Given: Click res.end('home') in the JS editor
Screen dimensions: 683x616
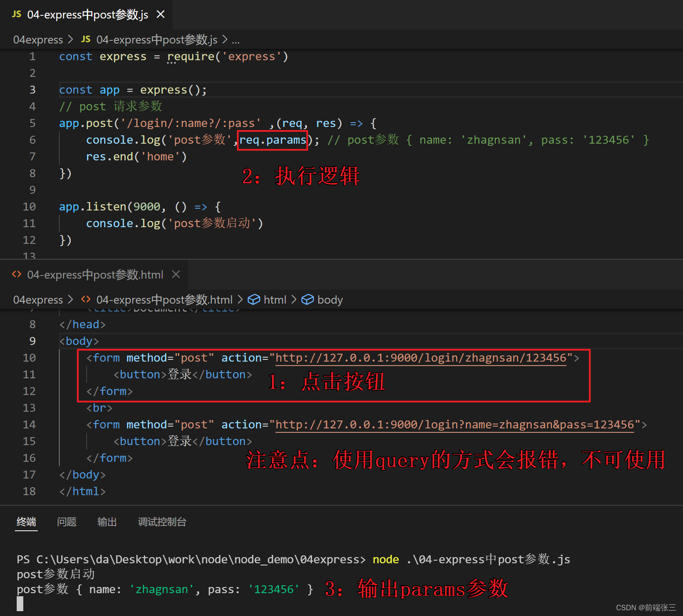Looking at the screenshot, I should [137, 157].
